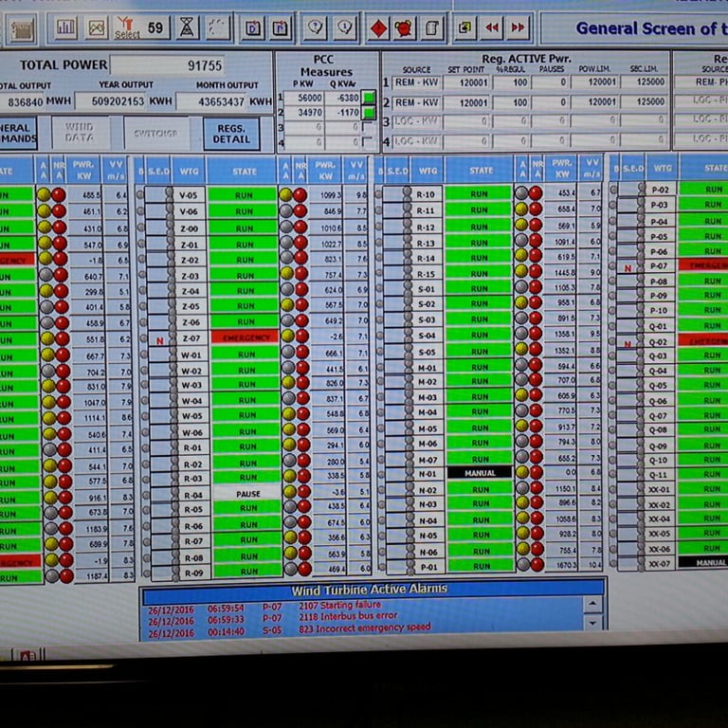Image resolution: width=728 pixels, height=728 pixels.
Task: Click the TOTAL POWER value 91755
Action: (167, 65)
